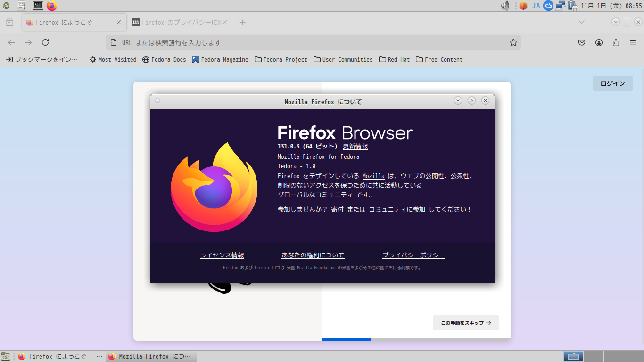The image size is (644, 362).
Task: Click the show desktop button in bottom panel
Action: tap(6, 357)
